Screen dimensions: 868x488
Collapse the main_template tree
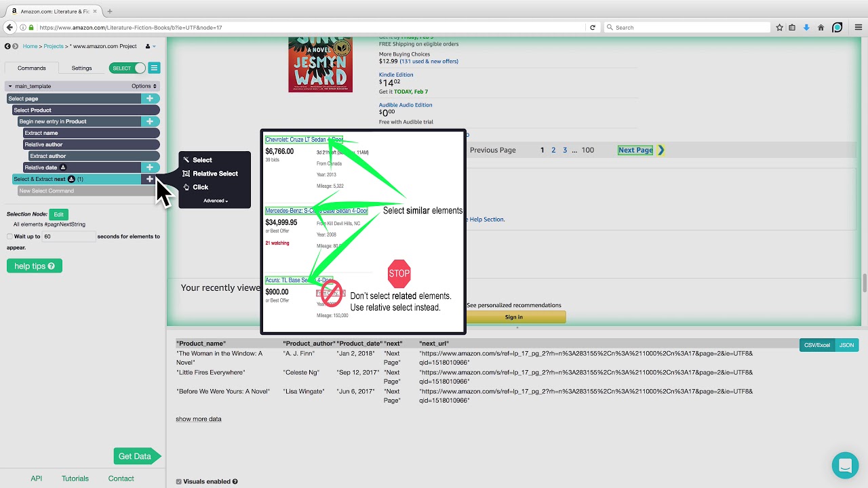point(10,86)
